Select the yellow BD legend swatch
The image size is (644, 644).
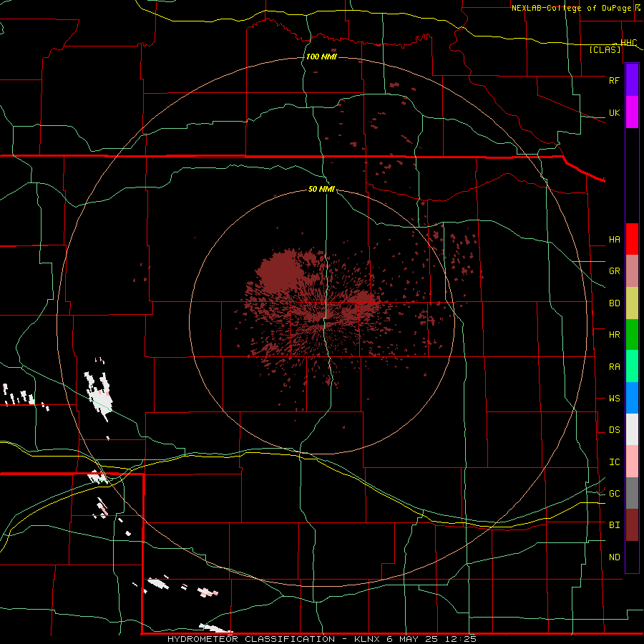[x=632, y=303]
